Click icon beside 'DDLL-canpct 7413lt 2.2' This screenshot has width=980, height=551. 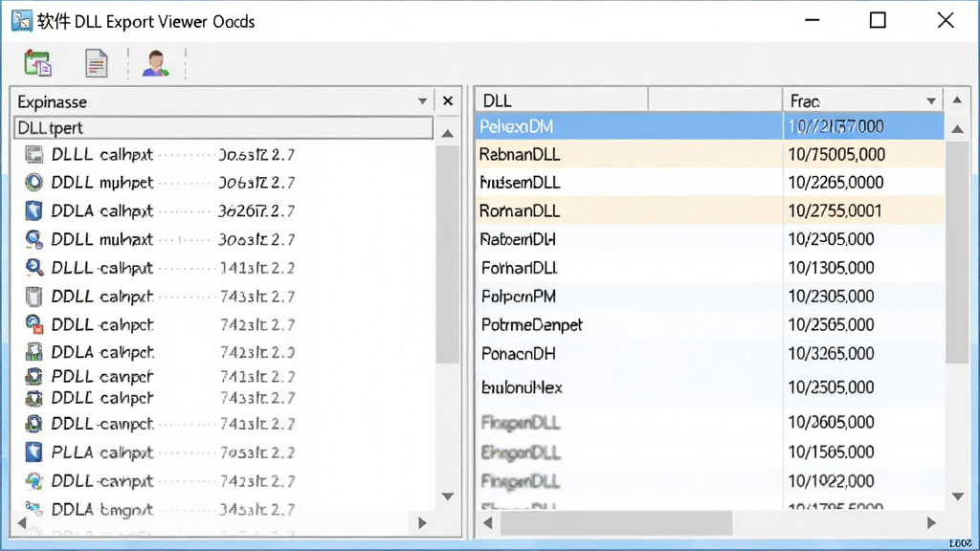click(x=33, y=424)
